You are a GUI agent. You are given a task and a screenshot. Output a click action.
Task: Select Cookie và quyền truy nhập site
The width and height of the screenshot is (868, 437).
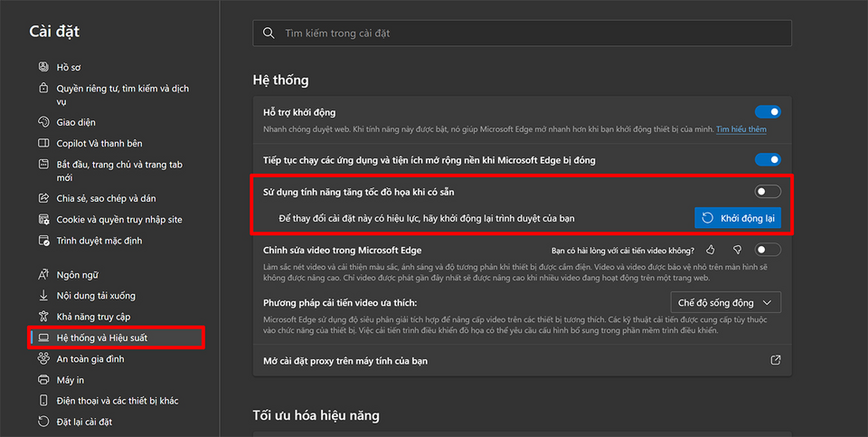pos(118,219)
